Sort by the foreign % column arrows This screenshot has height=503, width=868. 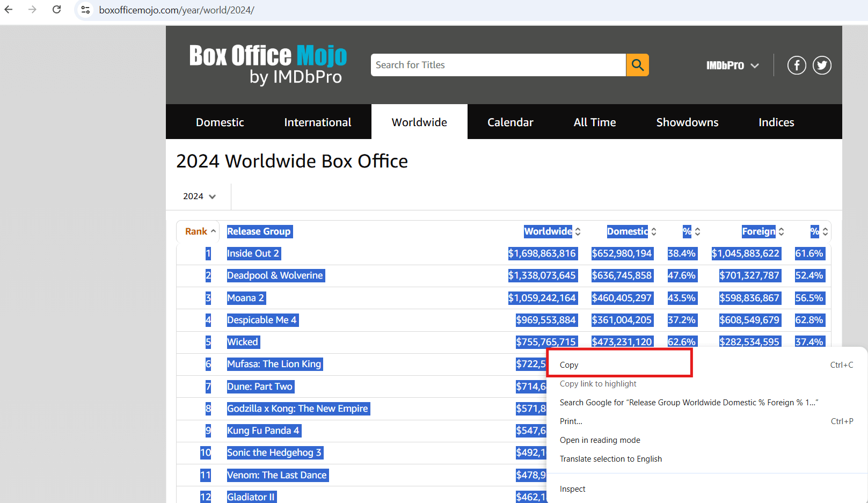coord(825,231)
